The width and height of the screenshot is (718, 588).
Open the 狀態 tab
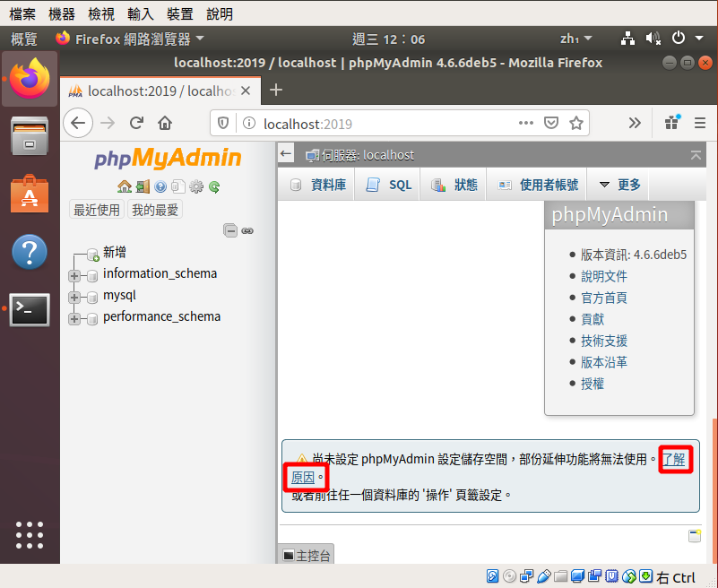coord(454,185)
